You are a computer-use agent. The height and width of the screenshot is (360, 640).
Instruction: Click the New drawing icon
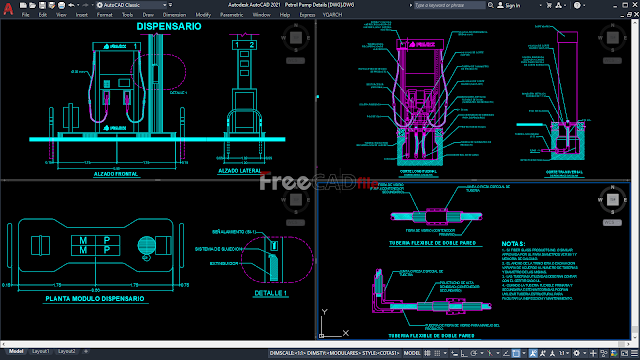click(23, 5)
